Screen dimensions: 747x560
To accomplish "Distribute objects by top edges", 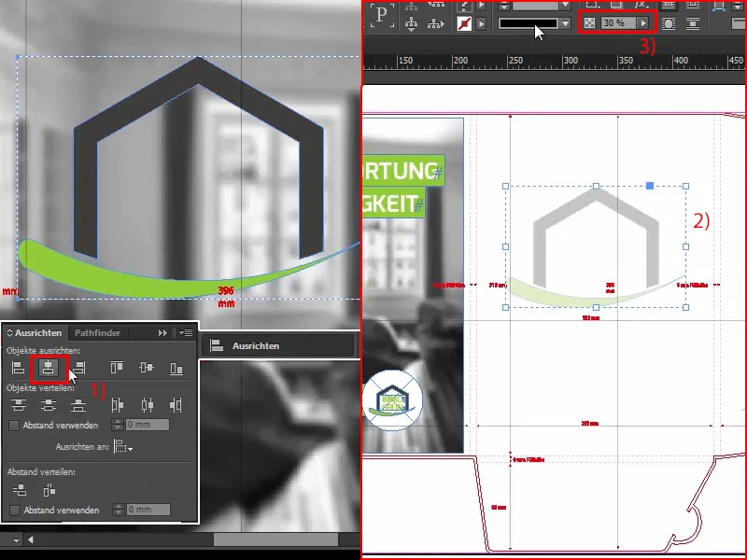I will (19, 405).
